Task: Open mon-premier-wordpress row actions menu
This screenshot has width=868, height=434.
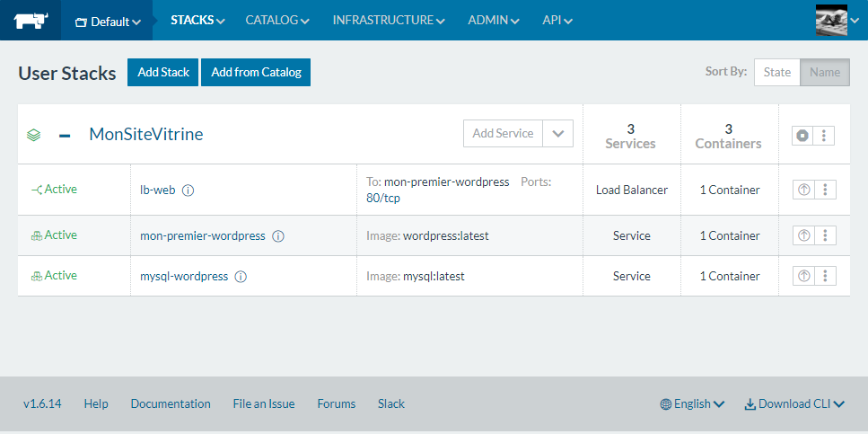Action: click(x=825, y=235)
